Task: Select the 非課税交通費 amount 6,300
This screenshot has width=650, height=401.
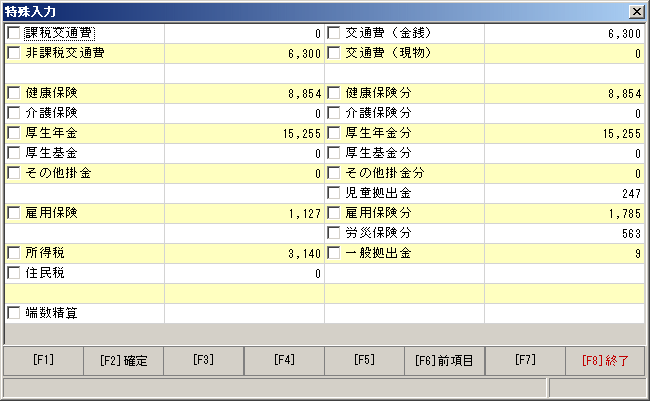Action: [244, 53]
